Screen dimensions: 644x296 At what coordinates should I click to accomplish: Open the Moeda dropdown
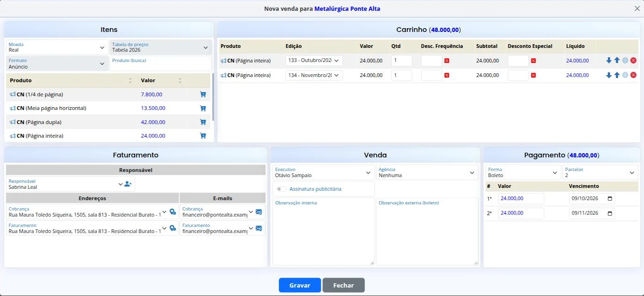[57, 47]
